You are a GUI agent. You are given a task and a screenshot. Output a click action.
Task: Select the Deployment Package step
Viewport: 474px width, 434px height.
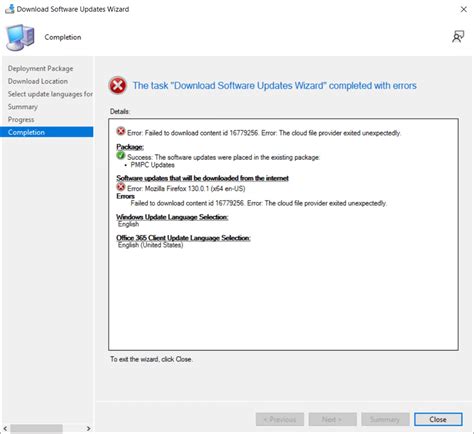[x=41, y=68]
